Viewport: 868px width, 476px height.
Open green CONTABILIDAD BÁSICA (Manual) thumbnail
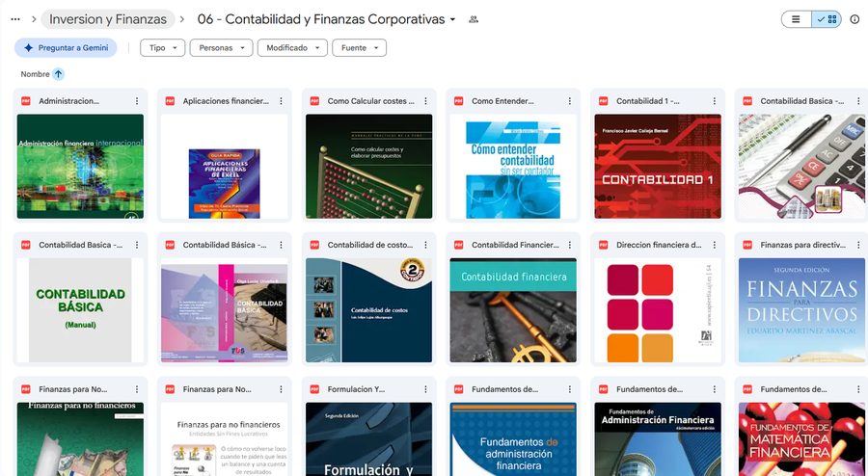pyautogui.click(x=80, y=310)
